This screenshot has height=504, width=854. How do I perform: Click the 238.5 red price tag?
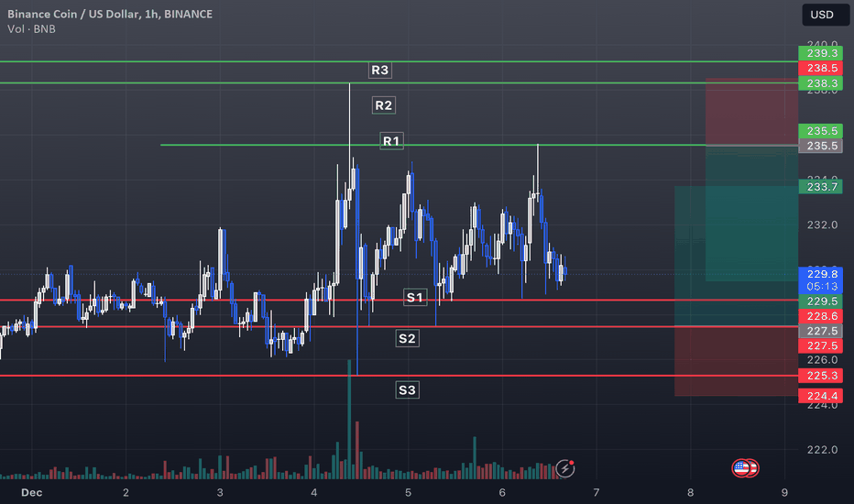tap(820, 68)
